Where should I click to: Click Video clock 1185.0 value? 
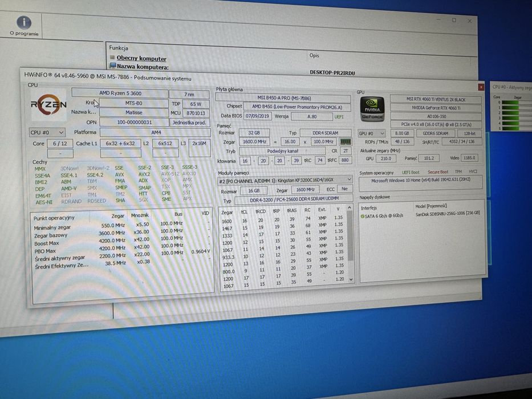click(469, 158)
